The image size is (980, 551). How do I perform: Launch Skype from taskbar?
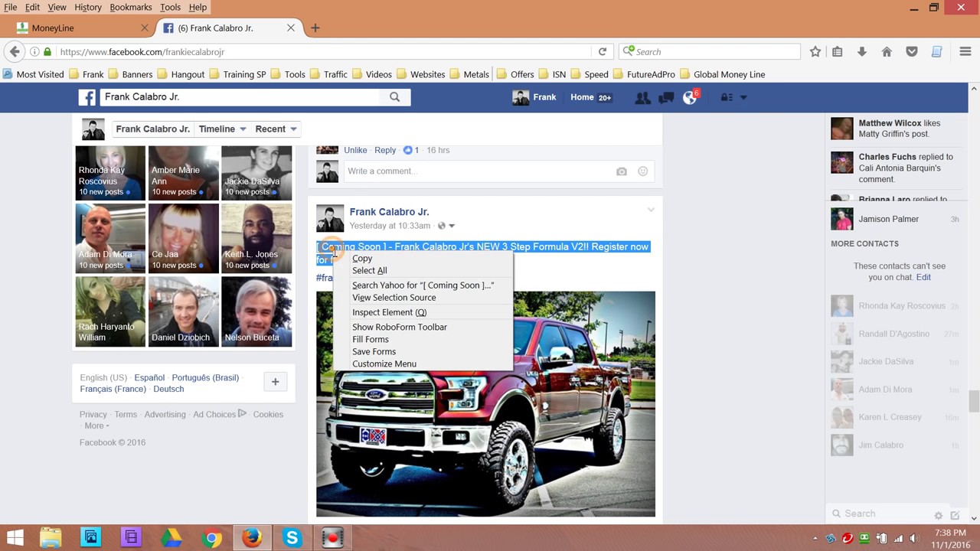(292, 538)
